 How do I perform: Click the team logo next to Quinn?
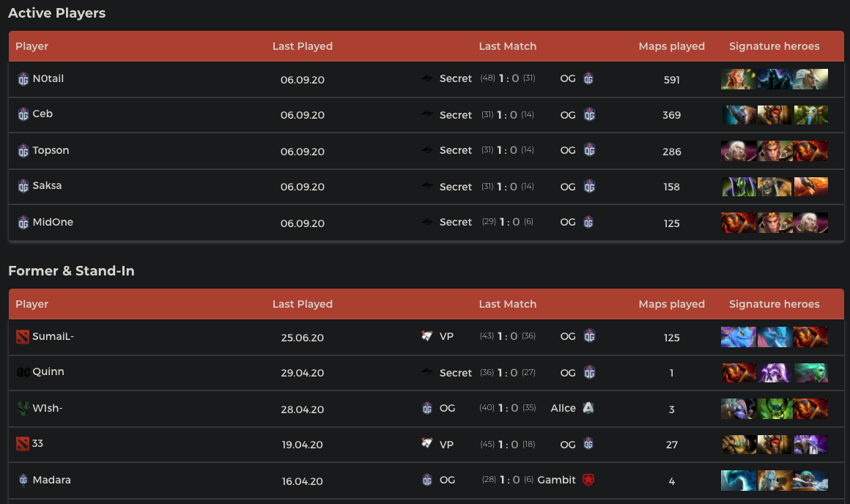(x=23, y=372)
